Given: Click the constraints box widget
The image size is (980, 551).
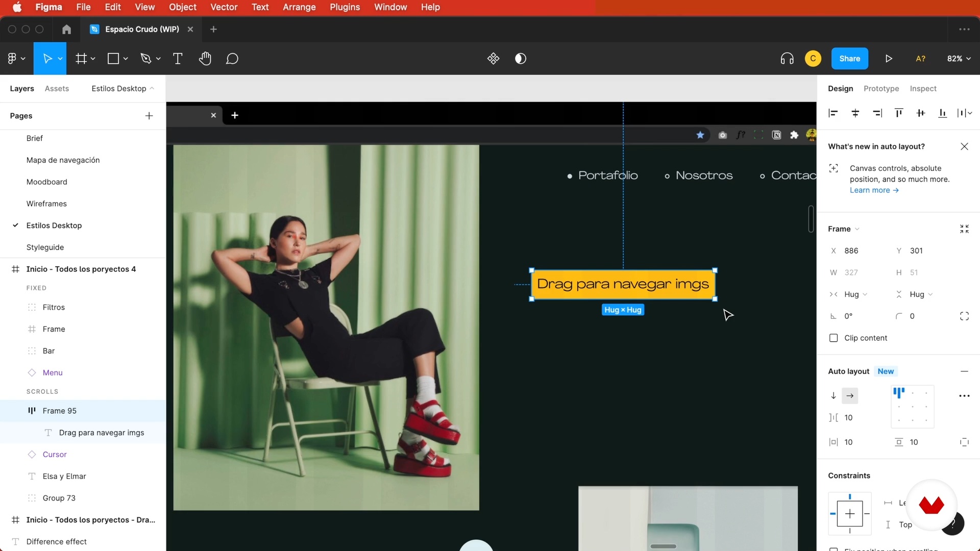Looking at the screenshot, I should 849,513.
